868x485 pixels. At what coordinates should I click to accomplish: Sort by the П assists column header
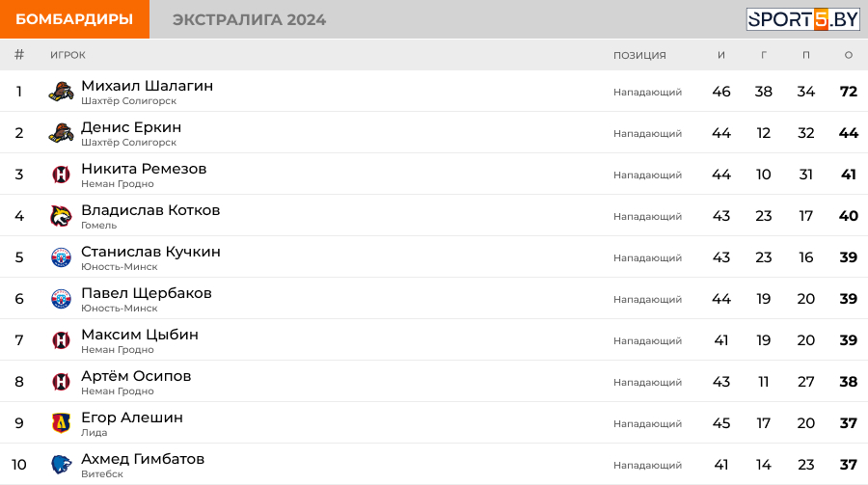click(x=806, y=55)
